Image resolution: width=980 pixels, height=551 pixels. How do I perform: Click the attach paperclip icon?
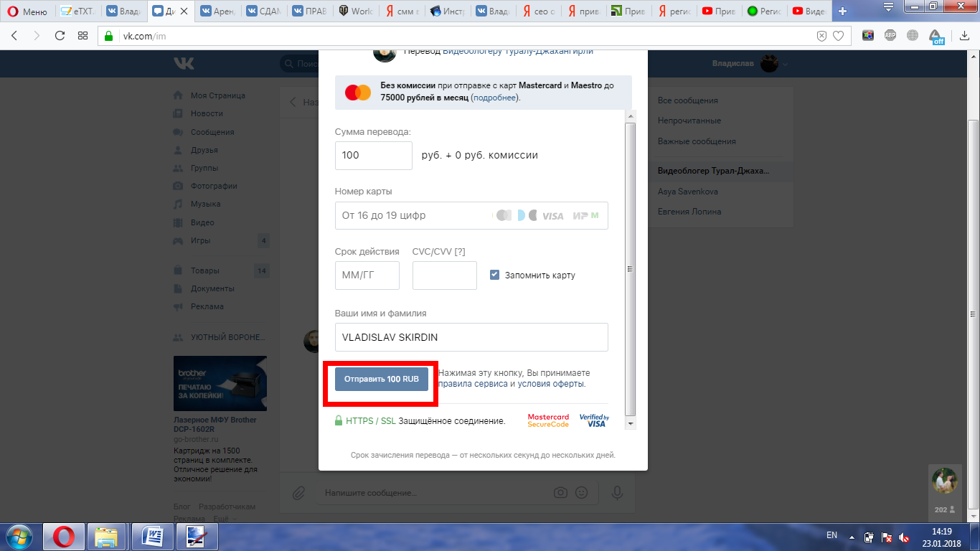pos(298,493)
